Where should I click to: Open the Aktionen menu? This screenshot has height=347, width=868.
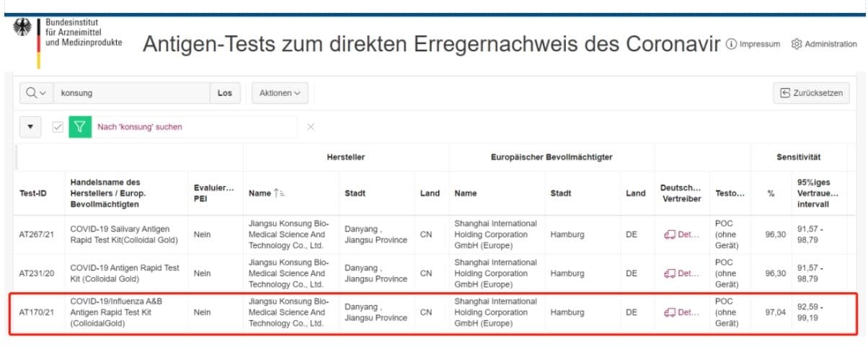pos(279,93)
